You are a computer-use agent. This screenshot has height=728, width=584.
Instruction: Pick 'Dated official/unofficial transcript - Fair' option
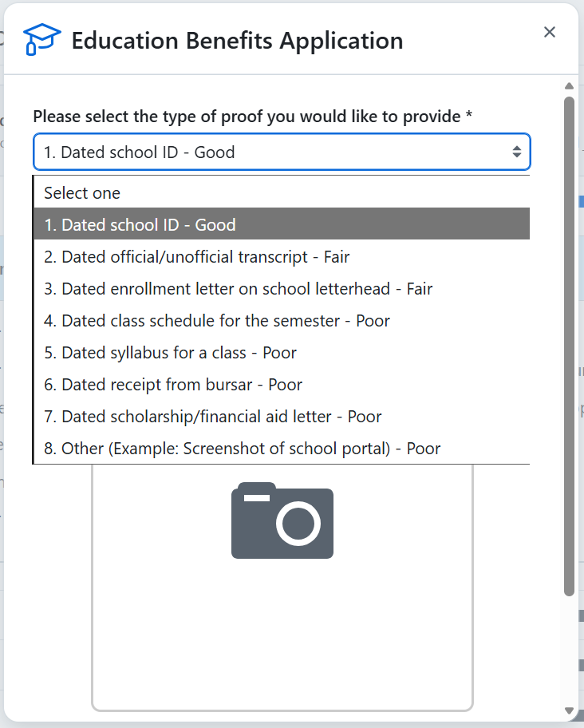(x=197, y=257)
